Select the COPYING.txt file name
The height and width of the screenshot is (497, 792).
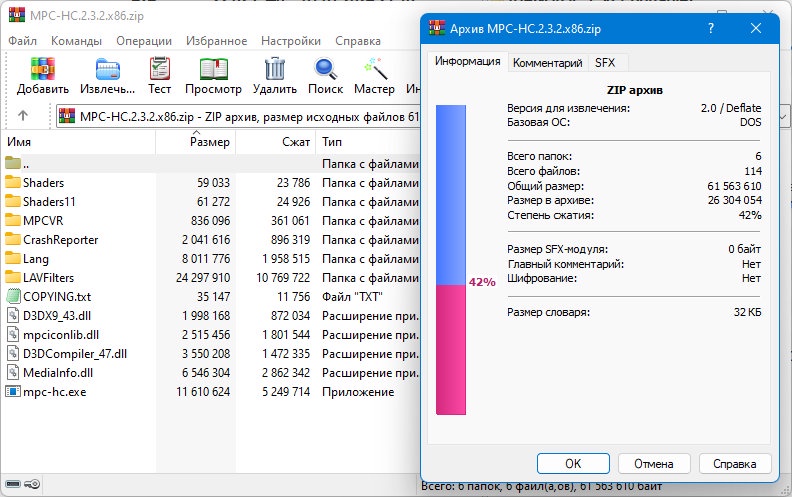pyautogui.click(x=57, y=296)
